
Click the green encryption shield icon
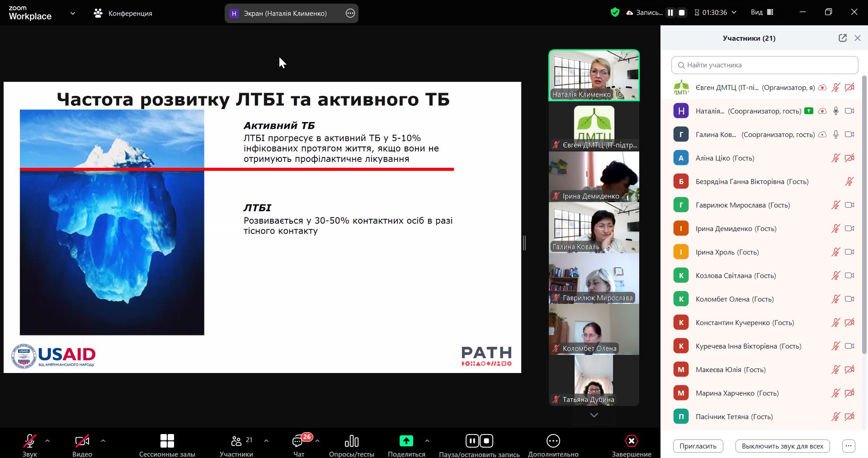tap(615, 13)
